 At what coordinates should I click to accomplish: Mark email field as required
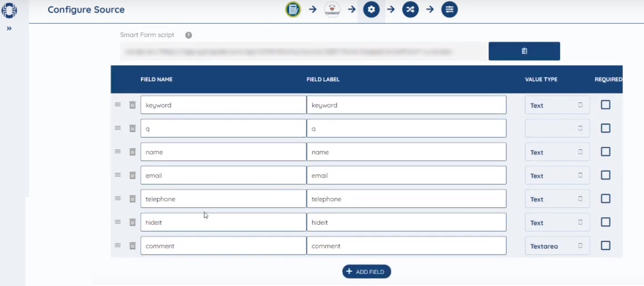point(606,175)
